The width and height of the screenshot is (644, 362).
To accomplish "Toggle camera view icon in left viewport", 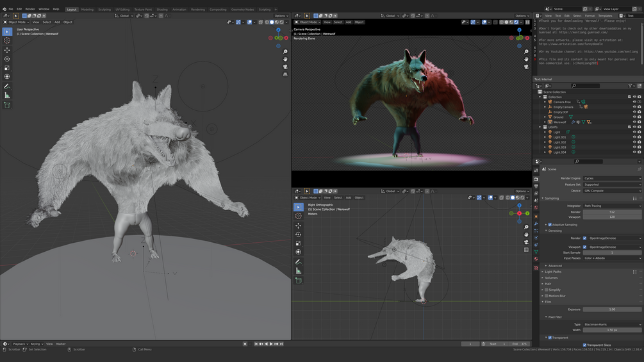I will [x=285, y=67].
